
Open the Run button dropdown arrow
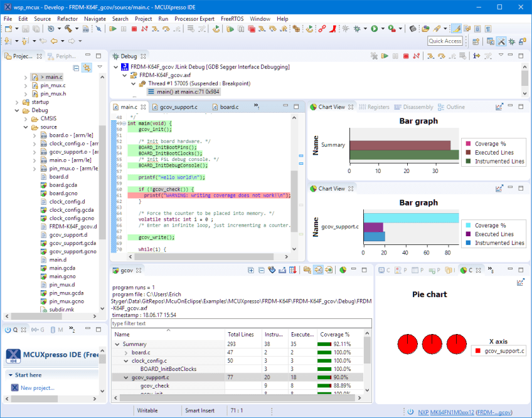point(383,29)
